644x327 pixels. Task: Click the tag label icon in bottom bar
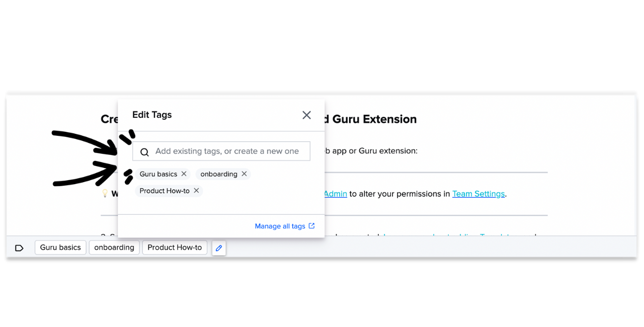pos(19,248)
